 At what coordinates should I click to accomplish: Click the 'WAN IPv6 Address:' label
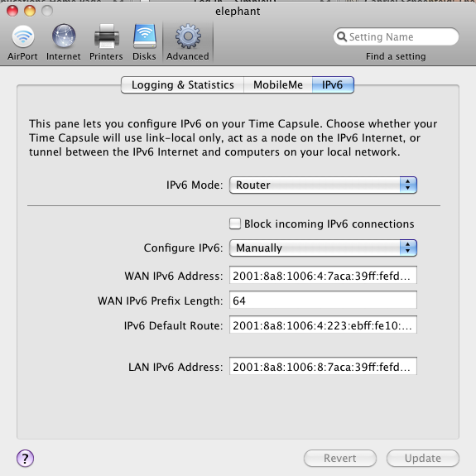pos(174,276)
